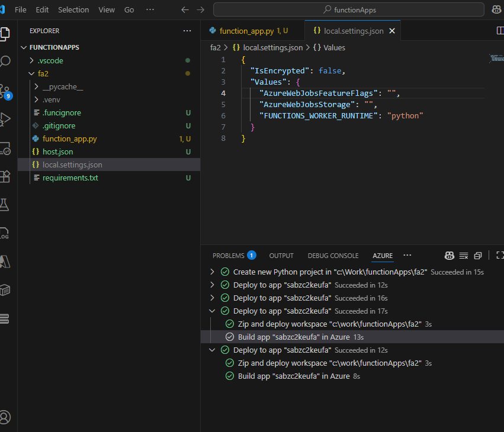Close the local.settings.json tab

pyautogui.click(x=392, y=31)
